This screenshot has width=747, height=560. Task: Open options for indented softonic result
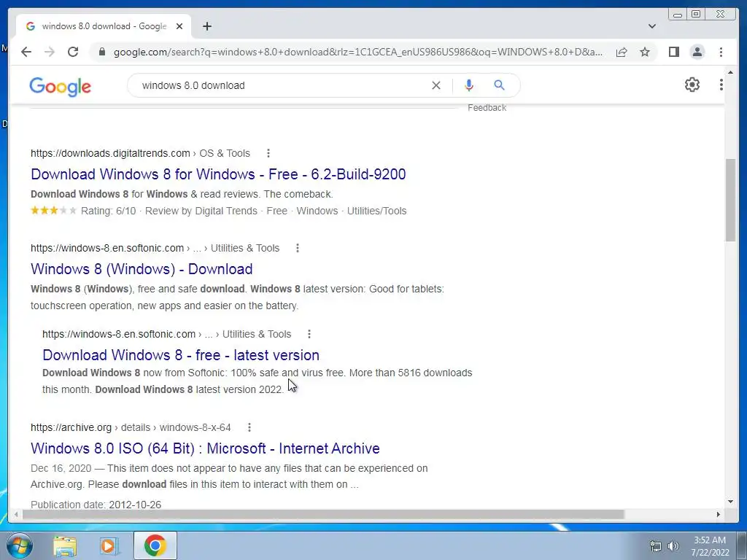click(x=309, y=334)
